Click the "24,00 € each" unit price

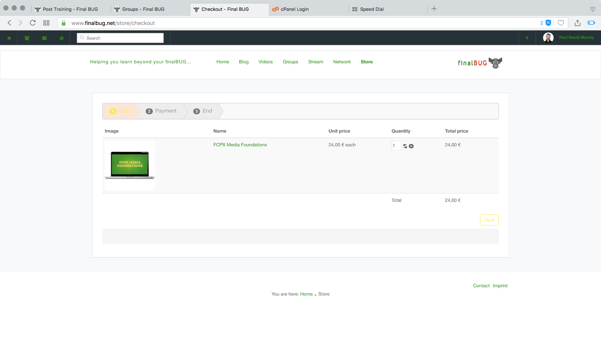coord(342,145)
